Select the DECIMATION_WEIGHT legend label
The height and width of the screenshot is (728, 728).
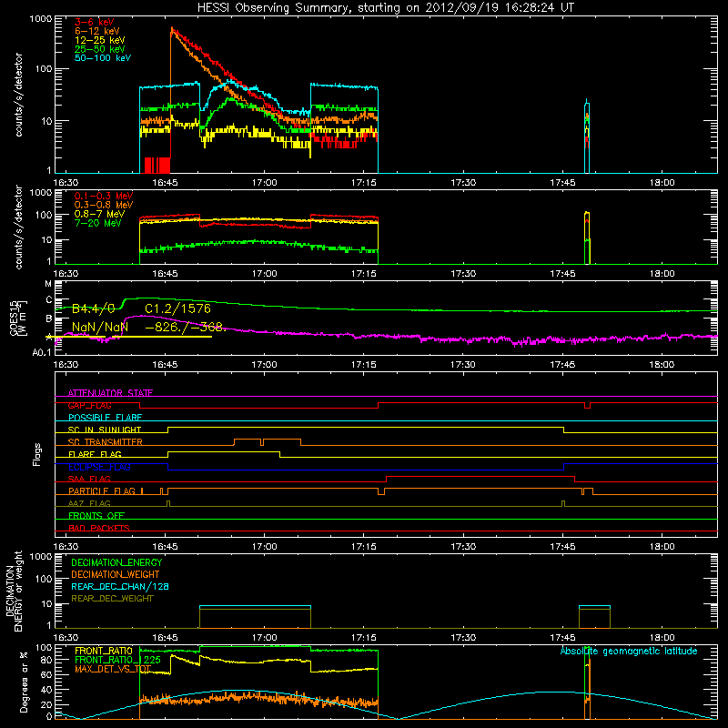(116, 574)
